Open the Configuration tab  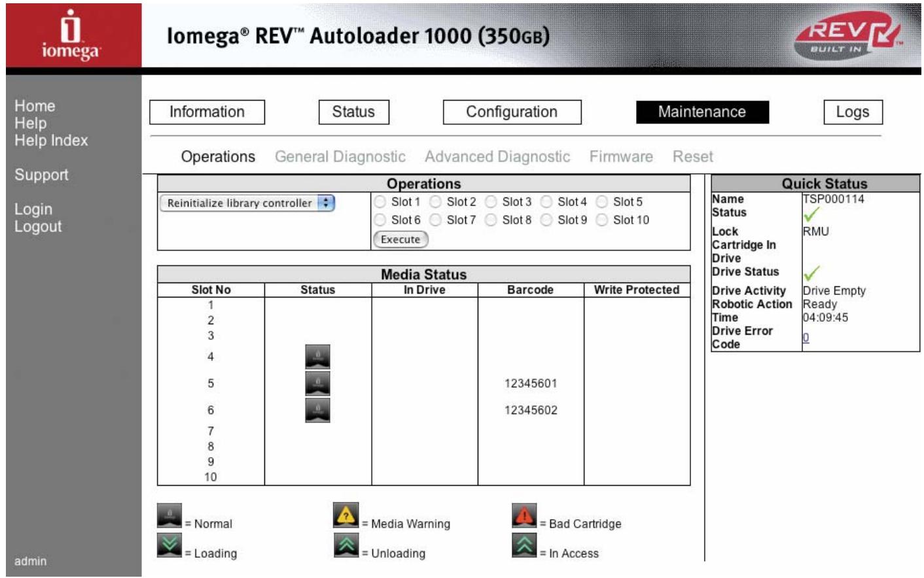click(512, 112)
